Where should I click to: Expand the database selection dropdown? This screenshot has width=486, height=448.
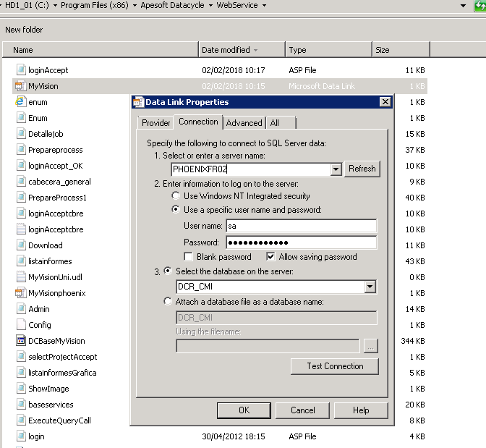370,287
